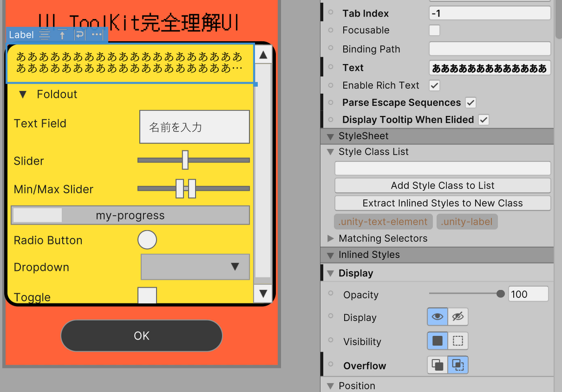Click the .unity-text-element class pill
The height and width of the screenshot is (392, 562).
(x=383, y=222)
